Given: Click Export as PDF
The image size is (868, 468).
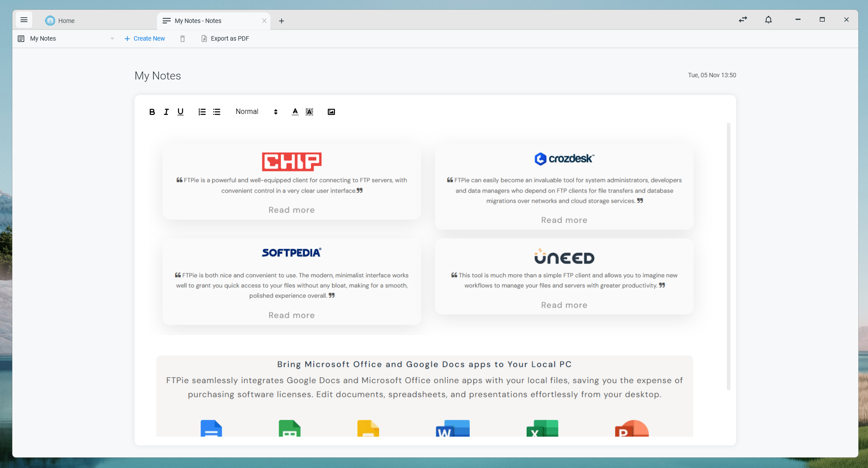Looking at the screenshot, I should click(x=225, y=38).
